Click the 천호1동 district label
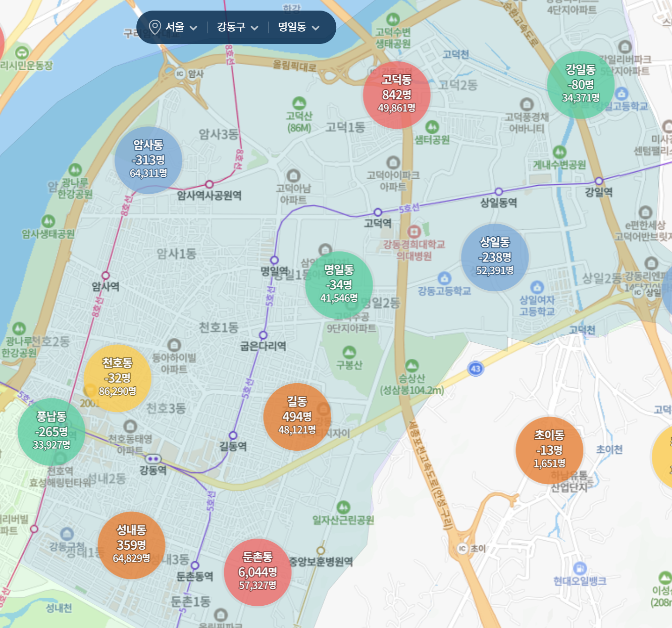 [x=218, y=328]
